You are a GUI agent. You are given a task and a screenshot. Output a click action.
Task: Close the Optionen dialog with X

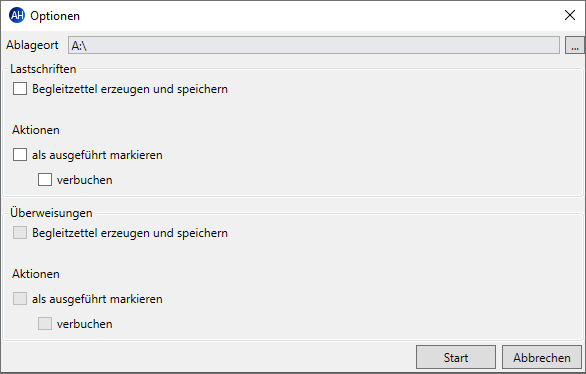point(570,15)
